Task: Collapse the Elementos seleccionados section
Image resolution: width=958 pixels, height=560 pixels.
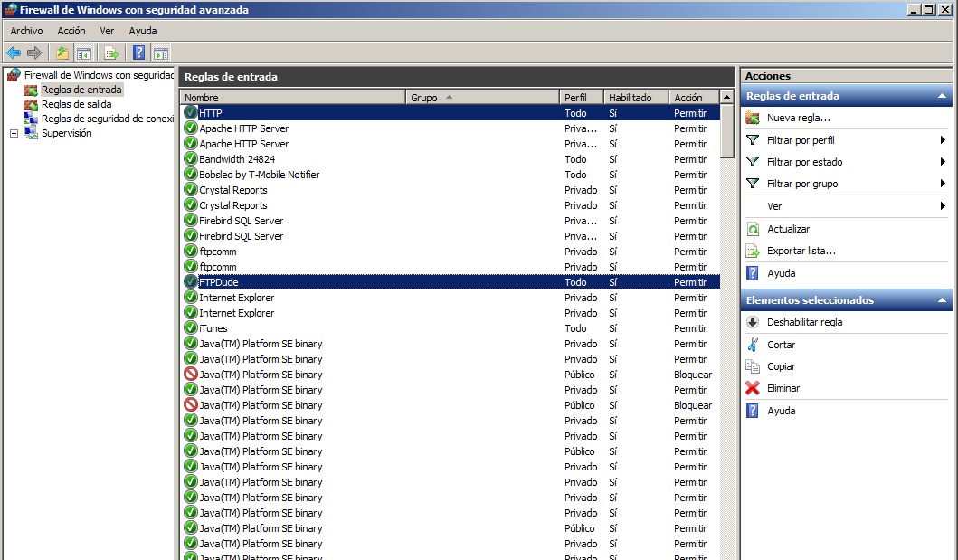Action: 942,300
